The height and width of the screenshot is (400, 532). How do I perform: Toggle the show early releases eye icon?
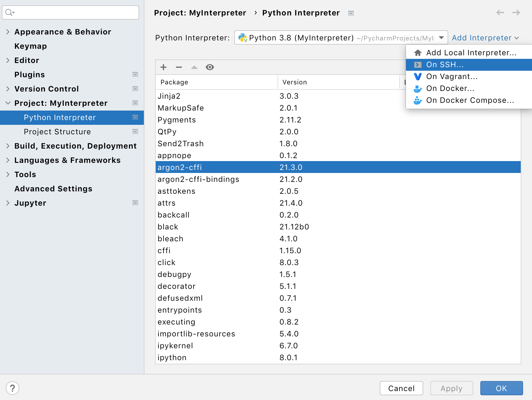click(x=210, y=67)
